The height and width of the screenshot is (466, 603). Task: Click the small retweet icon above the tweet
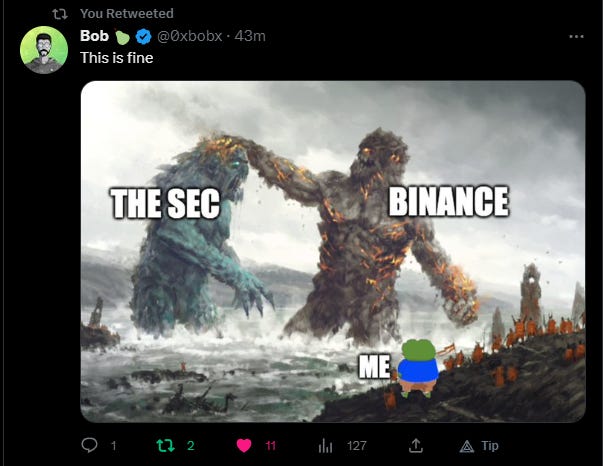(x=60, y=14)
